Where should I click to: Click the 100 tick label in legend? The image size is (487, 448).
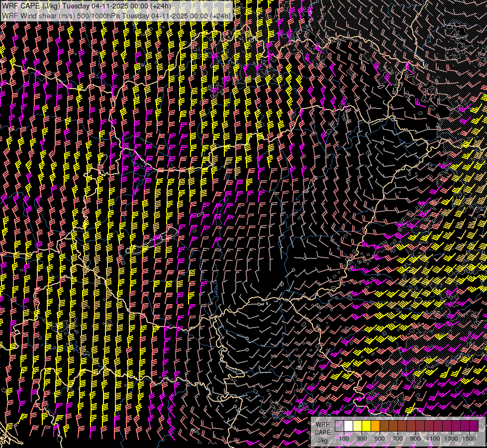[344, 439]
